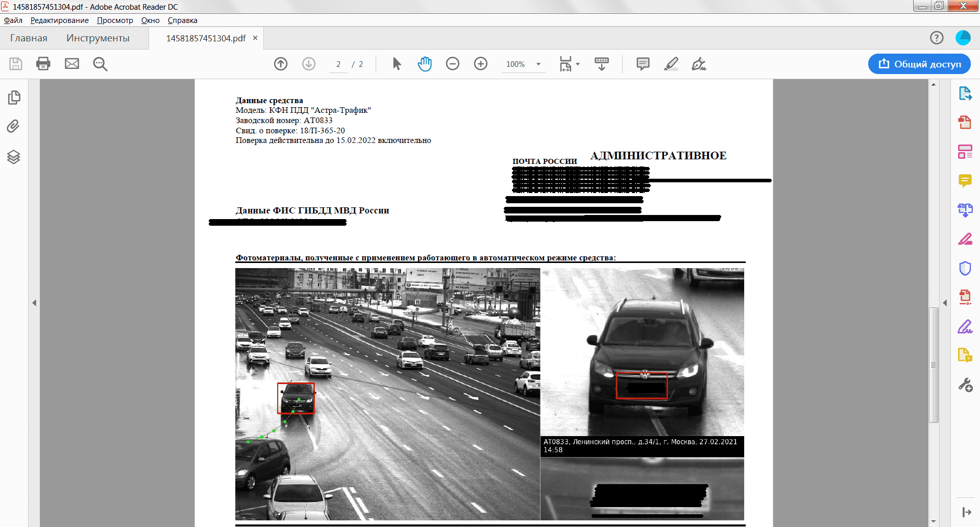This screenshot has height=527, width=980.
Task: Select the arrow Selection tool
Action: [x=397, y=64]
